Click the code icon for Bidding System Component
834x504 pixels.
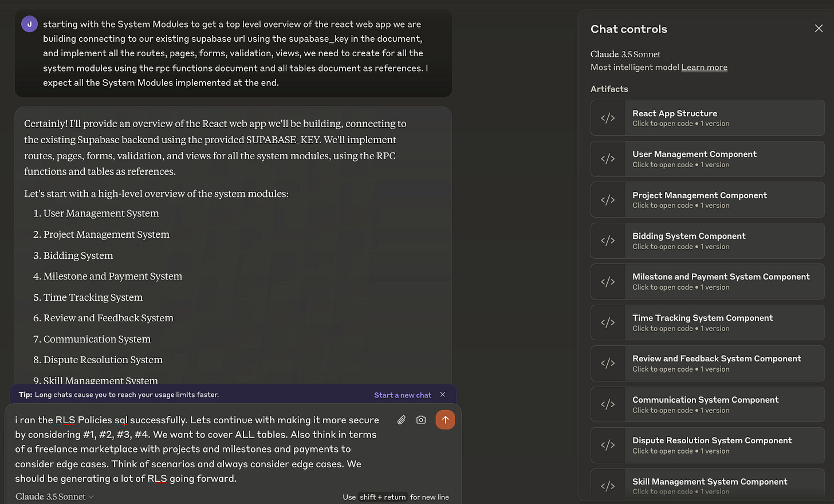[608, 241]
